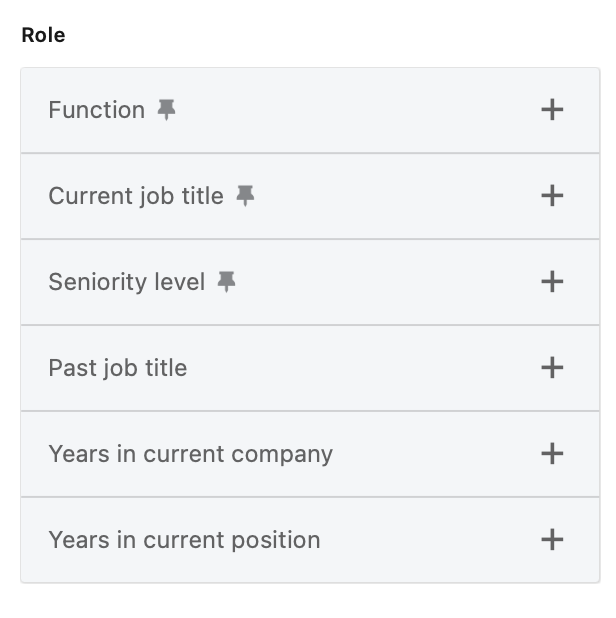
Task: Unpin the Current job title filter
Action: pyautogui.click(x=245, y=196)
